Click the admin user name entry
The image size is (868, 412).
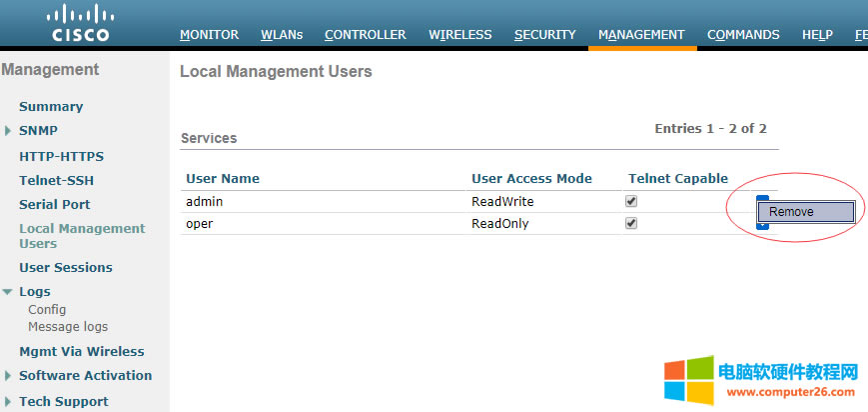click(x=203, y=202)
